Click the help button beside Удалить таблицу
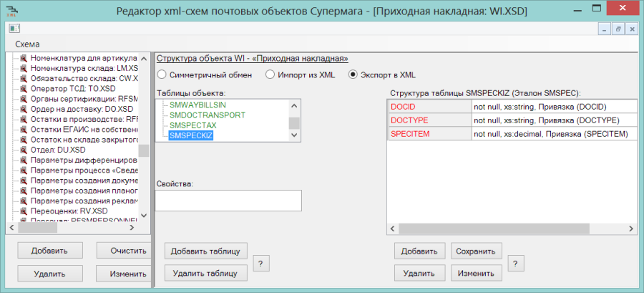Screen dimensions: 644x293 tap(260, 263)
